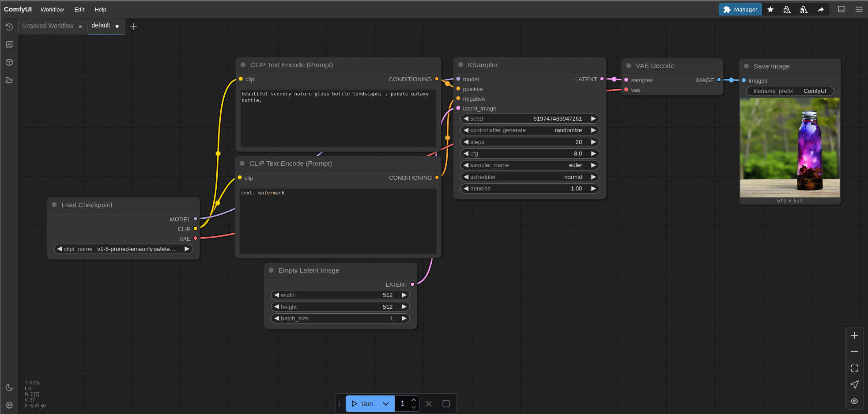Viewport: 868px width, 414px height.
Task: Open the sampler_name euler selector
Action: click(x=529, y=165)
